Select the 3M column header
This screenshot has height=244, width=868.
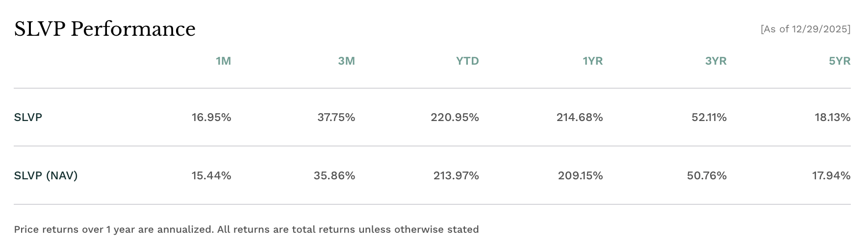click(346, 61)
